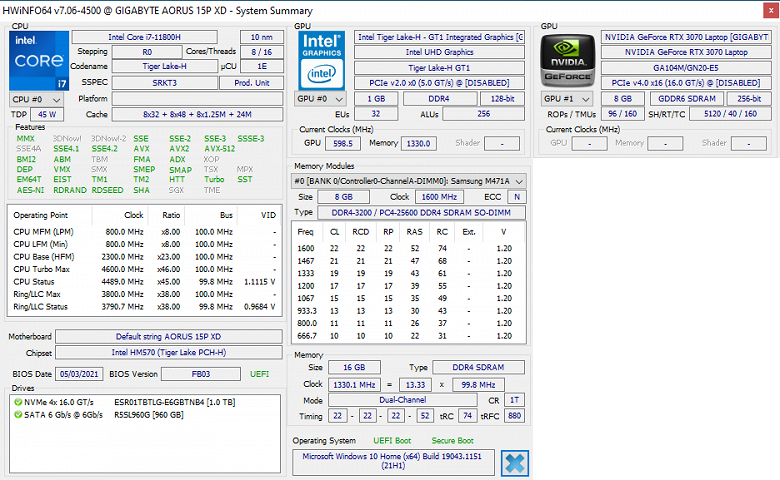Click the motherboard AORUS 15P XD field
This screenshot has width=780, height=480.
click(x=169, y=337)
